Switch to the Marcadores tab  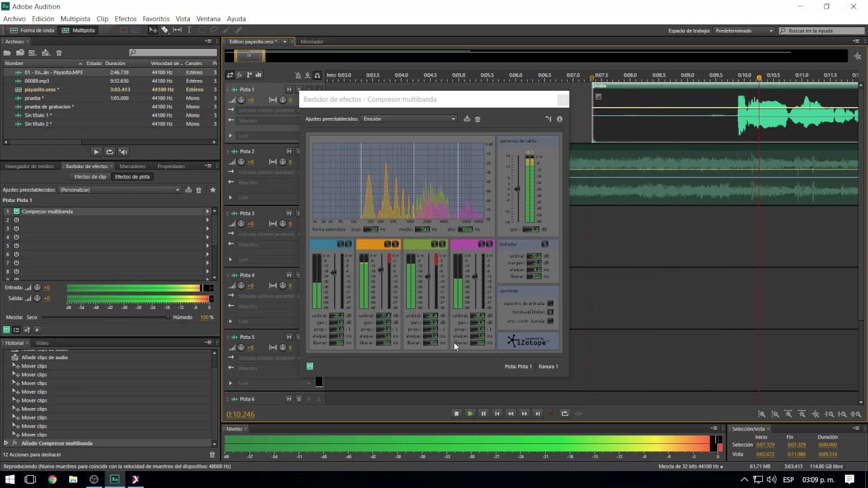click(132, 166)
